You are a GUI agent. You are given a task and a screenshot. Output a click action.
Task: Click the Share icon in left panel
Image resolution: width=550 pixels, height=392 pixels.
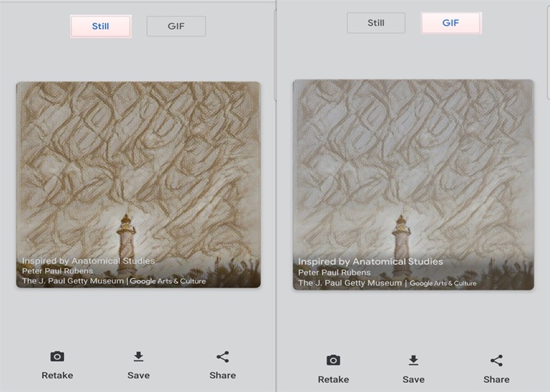tap(223, 356)
